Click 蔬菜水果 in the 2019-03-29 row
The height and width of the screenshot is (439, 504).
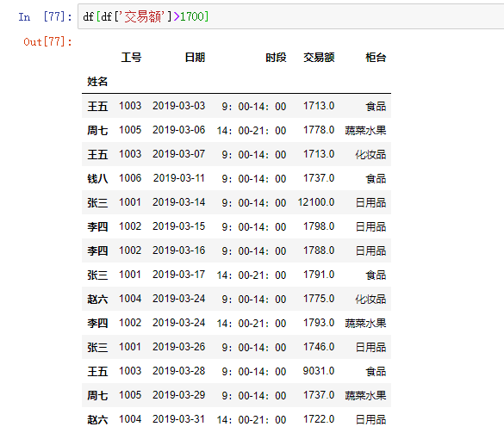click(x=365, y=395)
